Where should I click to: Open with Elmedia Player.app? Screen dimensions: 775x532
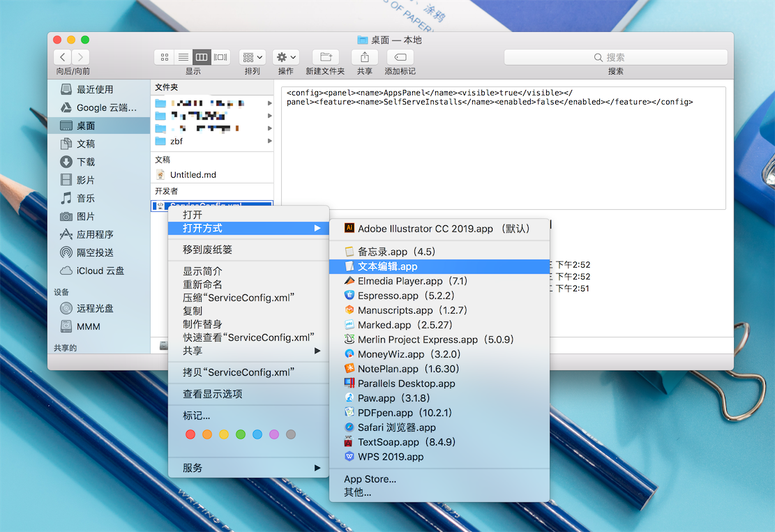coord(439,281)
